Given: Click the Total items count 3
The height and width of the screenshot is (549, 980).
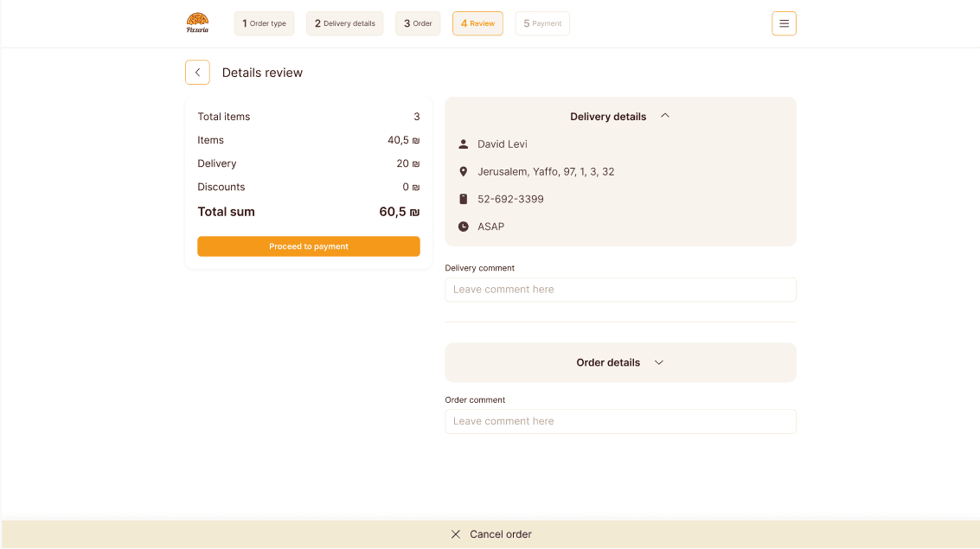Looking at the screenshot, I should pyautogui.click(x=417, y=117).
